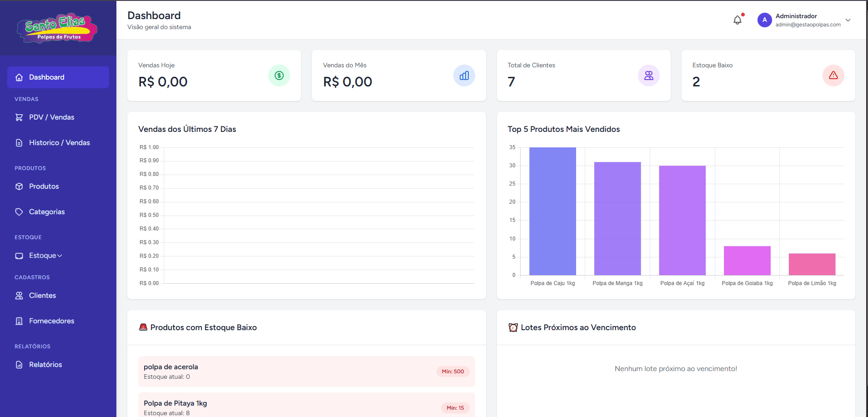Expand the Estoque submenu in sidebar
Image resolution: width=868 pixels, height=417 pixels.
[x=45, y=256]
